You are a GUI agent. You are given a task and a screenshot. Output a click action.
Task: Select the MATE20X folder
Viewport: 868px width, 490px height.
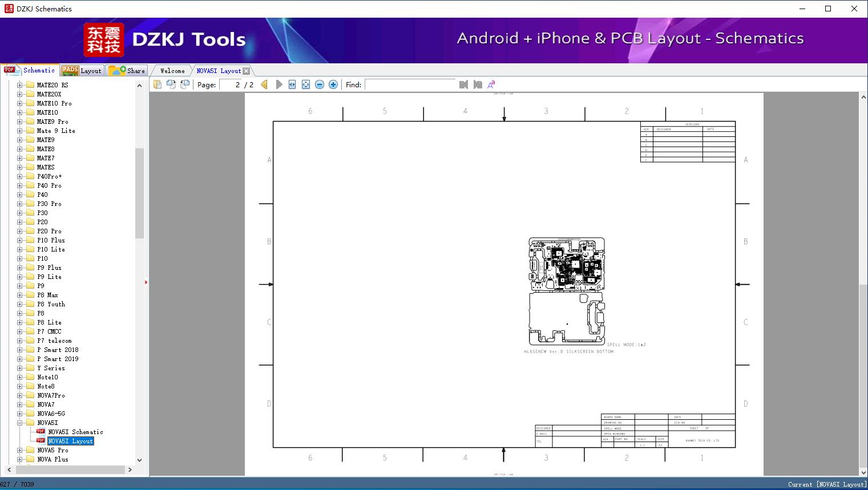[x=49, y=94]
